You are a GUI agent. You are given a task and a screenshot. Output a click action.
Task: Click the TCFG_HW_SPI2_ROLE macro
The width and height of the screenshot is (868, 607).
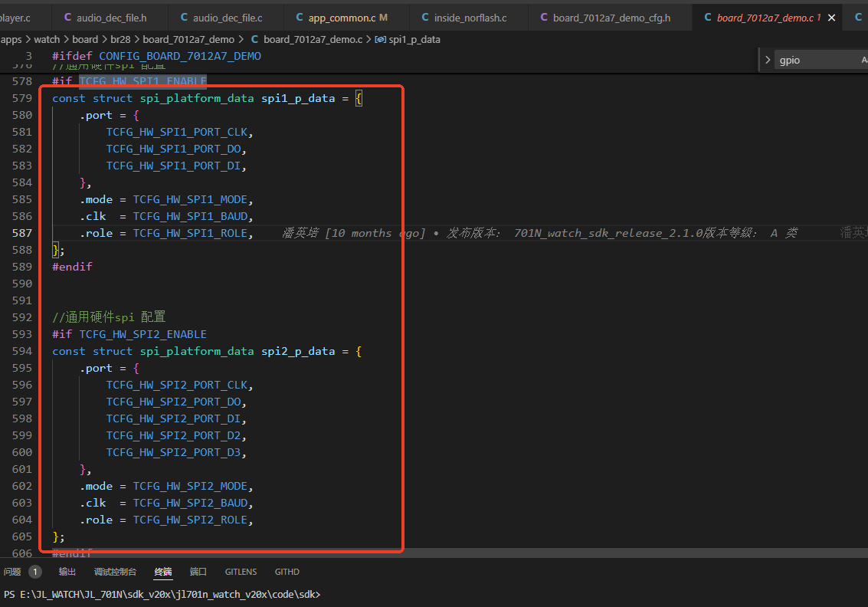coord(190,520)
